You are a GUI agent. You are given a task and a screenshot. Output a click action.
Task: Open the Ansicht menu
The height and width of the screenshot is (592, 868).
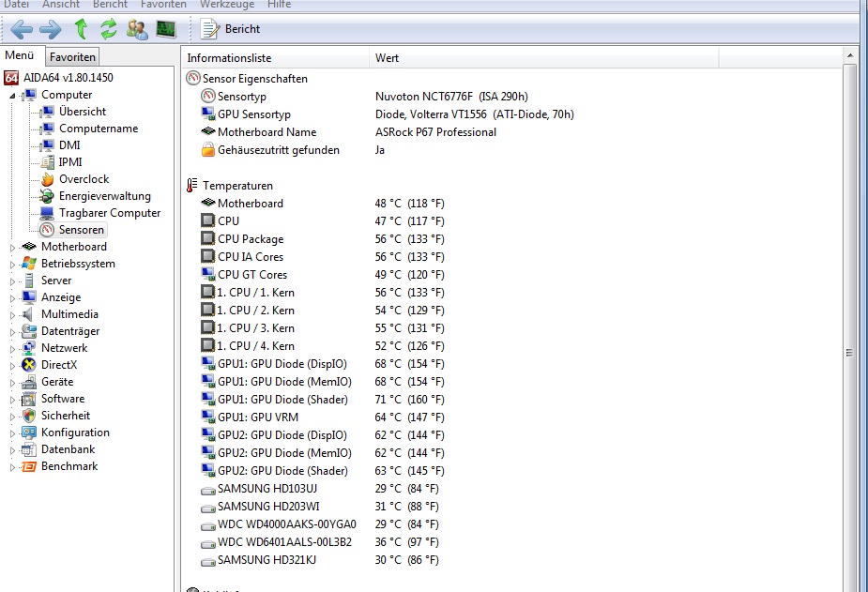(x=61, y=5)
